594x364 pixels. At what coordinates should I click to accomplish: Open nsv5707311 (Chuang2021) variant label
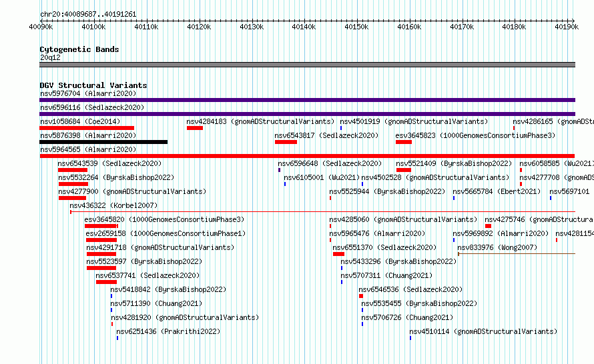point(387,275)
